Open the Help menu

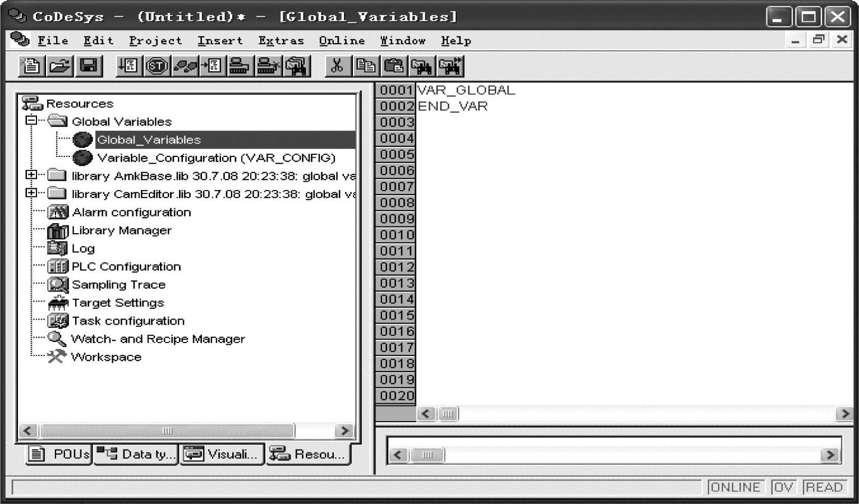coord(456,41)
